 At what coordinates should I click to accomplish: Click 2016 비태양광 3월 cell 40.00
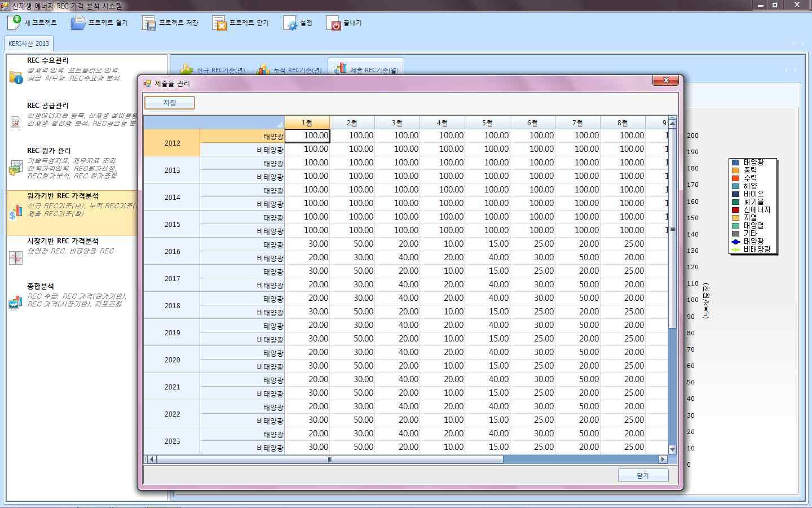(398, 257)
